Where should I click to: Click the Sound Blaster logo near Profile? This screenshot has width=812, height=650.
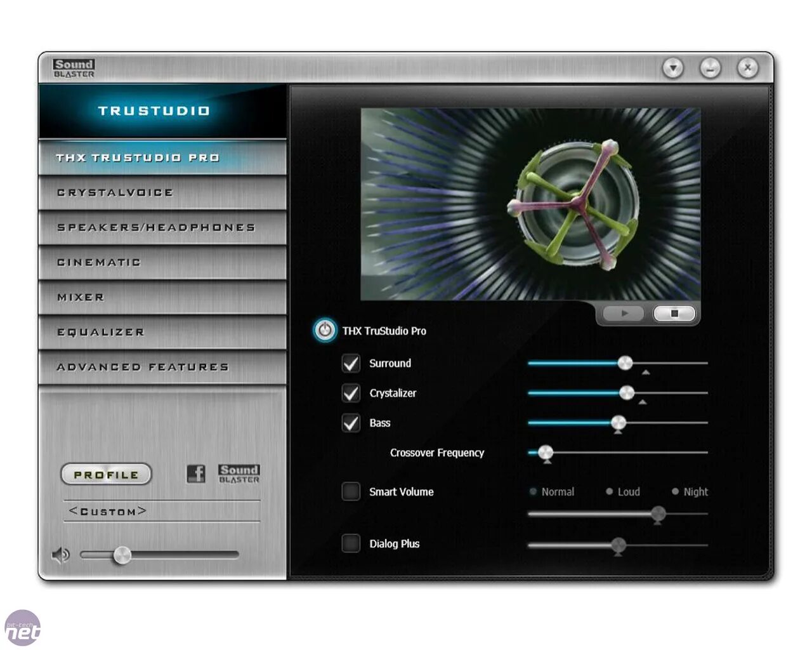tap(239, 474)
